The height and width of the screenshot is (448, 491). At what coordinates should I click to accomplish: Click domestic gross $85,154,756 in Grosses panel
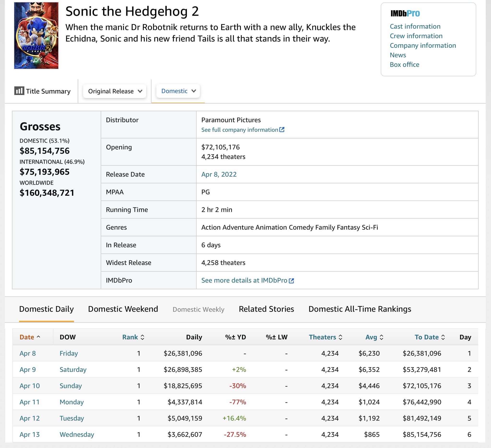[45, 151]
